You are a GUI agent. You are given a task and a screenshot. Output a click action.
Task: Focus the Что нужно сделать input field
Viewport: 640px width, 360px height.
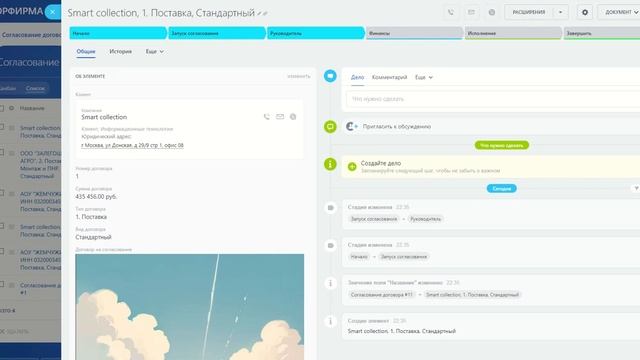point(493,99)
